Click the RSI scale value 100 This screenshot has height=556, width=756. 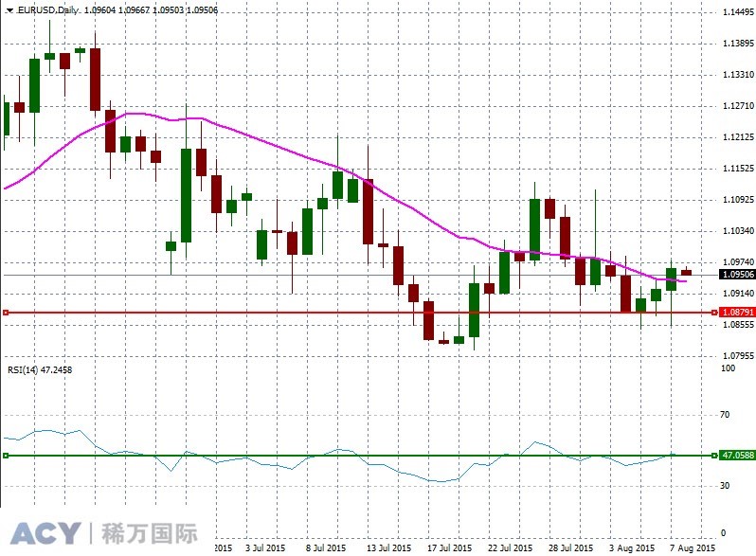[x=728, y=368]
